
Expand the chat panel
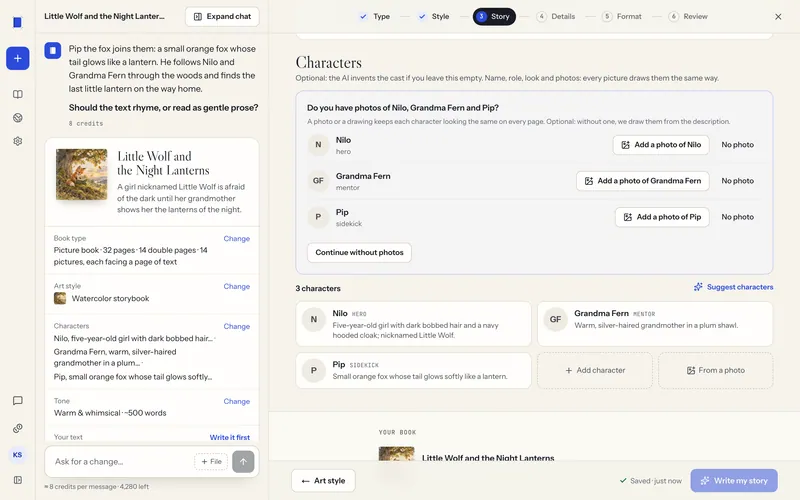[222, 16]
